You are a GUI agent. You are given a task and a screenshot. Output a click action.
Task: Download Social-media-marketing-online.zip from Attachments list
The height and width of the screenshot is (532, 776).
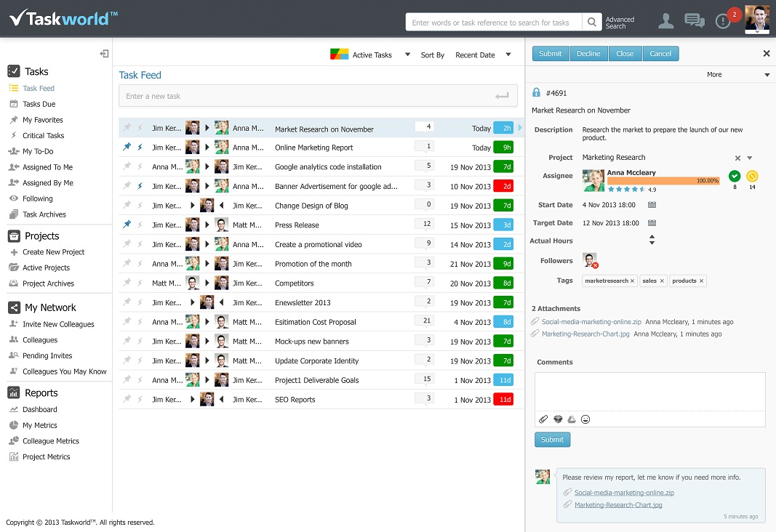tap(591, 322)
